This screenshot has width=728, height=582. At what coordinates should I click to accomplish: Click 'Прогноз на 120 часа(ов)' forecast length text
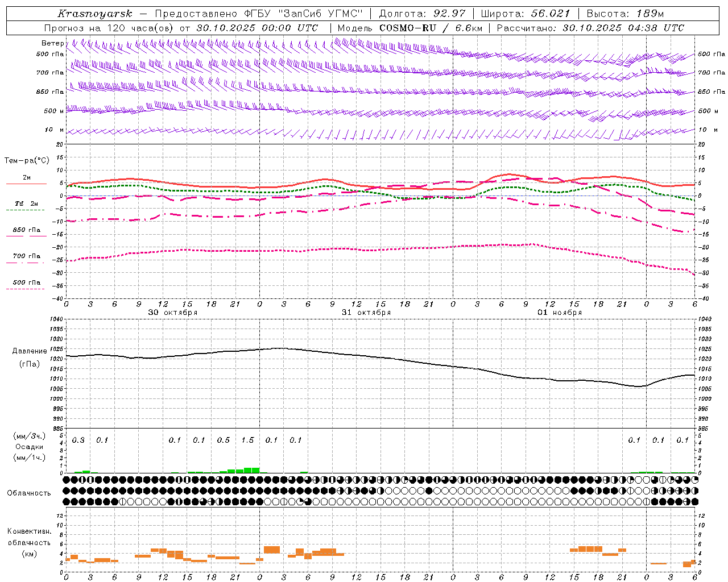[109, 28]
